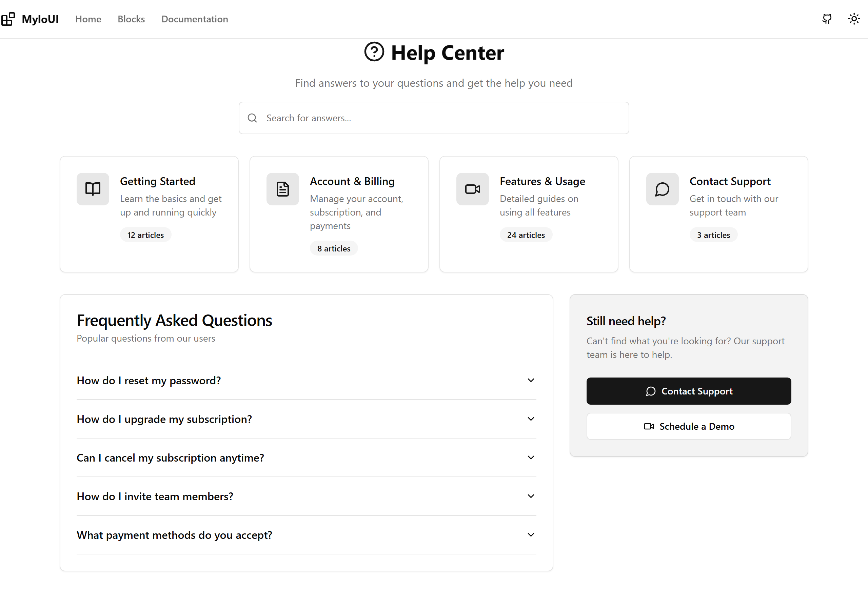
Task: Open the Documentation nav item
Action: click(195, 19)
